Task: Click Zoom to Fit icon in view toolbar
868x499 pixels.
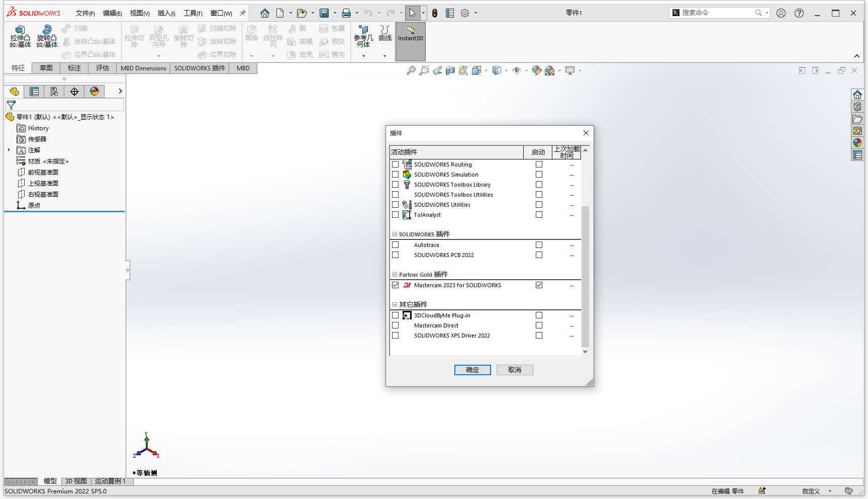Action: tap(411, 70)
